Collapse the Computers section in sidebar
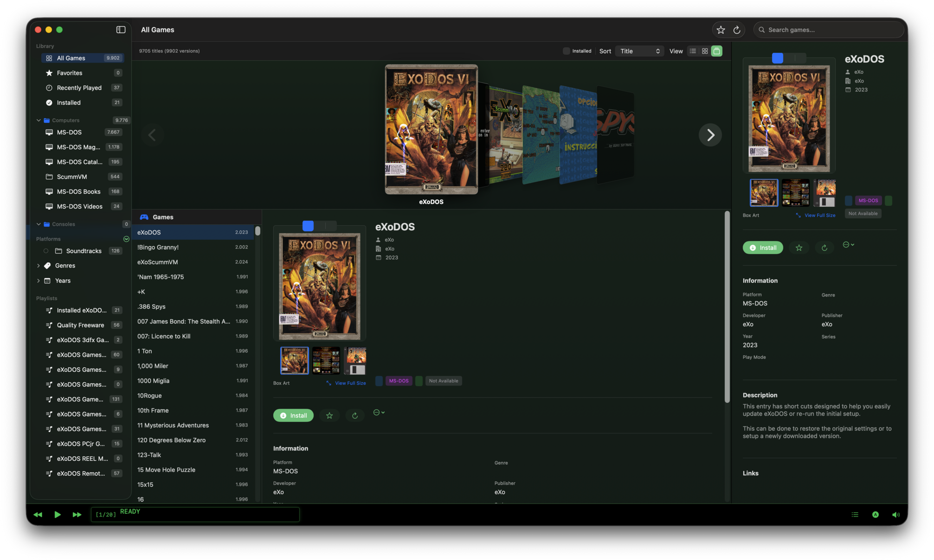Screen dimensions: 934x560 pyautogui.click(x=39, y=120)
